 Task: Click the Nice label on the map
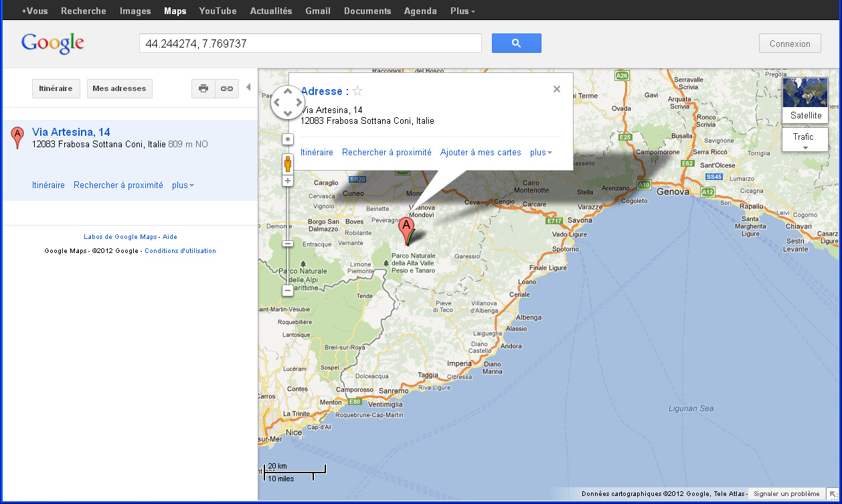[x=293, y=432]
